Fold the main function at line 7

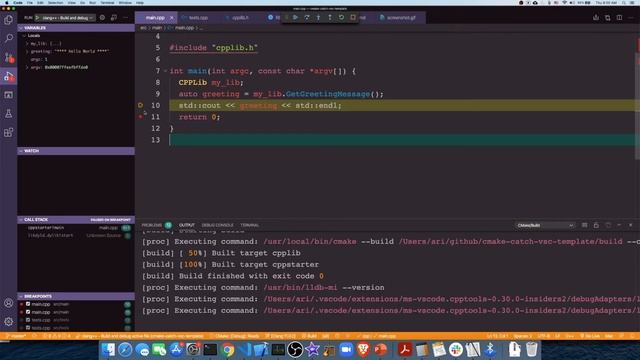pyautogui.click(x=165, y=71)
